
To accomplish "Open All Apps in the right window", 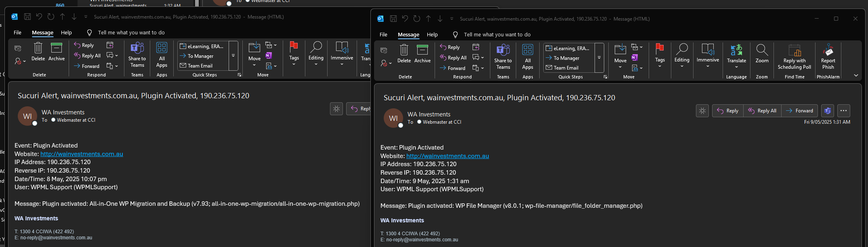I will 528,57.
